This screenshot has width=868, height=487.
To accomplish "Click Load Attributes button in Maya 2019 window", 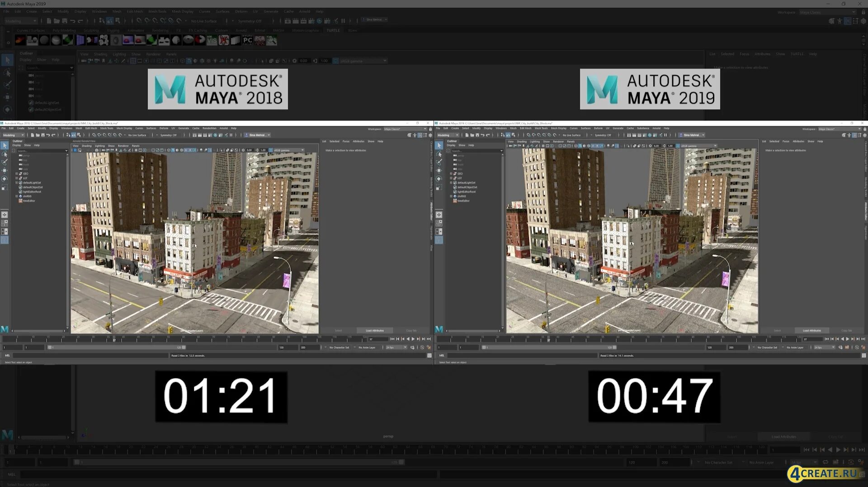I will click(812, 331).
